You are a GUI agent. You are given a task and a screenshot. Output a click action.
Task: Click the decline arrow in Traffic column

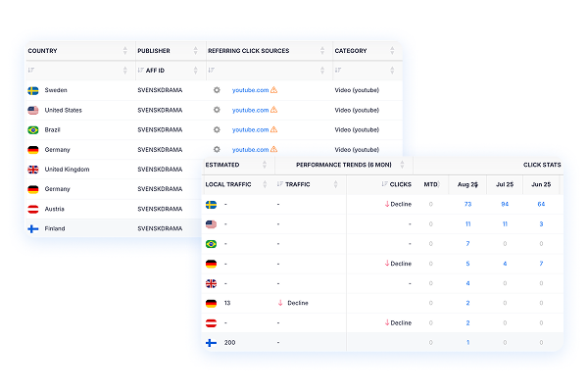pos(281,303)
